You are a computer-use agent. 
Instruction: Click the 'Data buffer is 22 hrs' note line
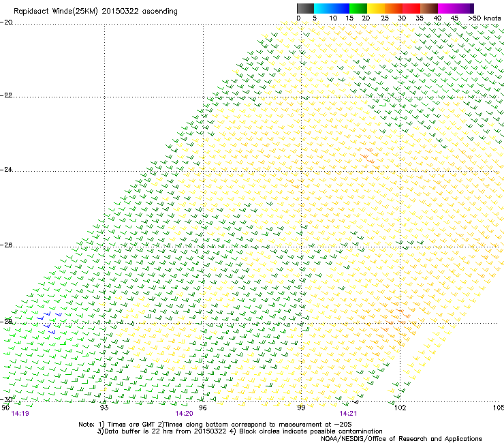[240, 431]
